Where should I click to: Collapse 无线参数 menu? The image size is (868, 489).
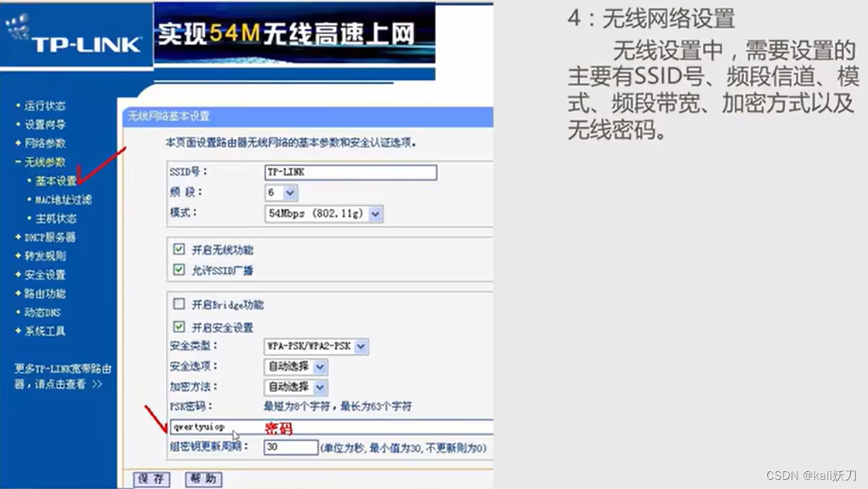click(x=44, y=161)
